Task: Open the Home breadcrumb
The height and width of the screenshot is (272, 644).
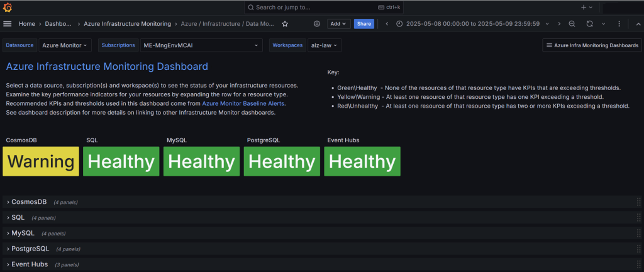Action: pyautogui.click(x=26, y=24)
